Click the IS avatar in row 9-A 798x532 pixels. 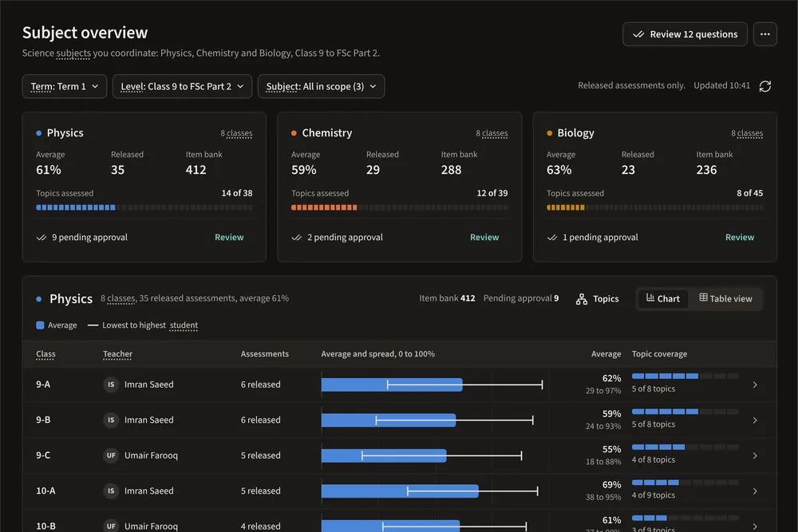(111, 384)
